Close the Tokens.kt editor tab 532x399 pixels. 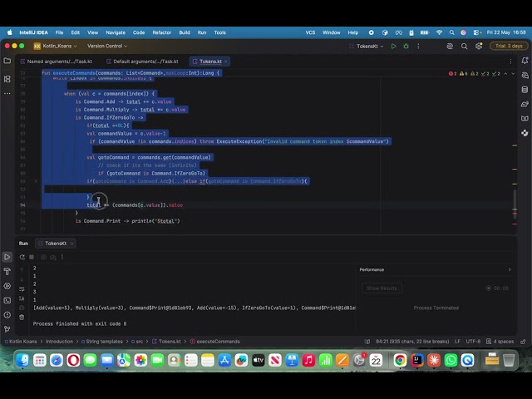tap(226, 62)
